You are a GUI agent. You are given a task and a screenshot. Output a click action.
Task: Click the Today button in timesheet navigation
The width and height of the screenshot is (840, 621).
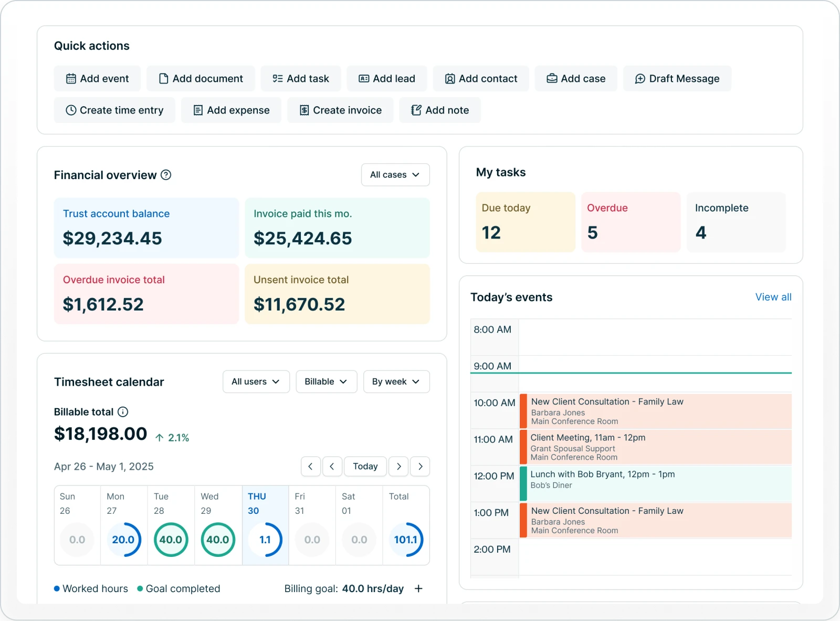click(365, 466)
